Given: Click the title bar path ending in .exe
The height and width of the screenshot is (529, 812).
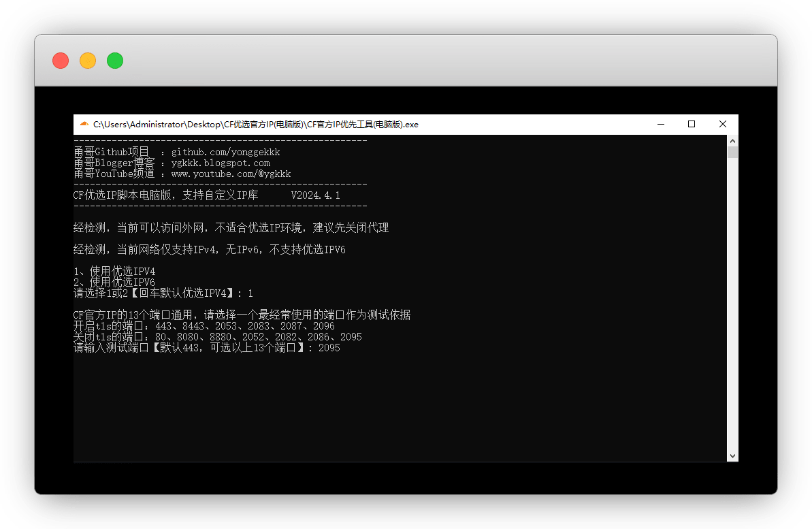Looking at the screenshot, I should click(x=256, y=125).
